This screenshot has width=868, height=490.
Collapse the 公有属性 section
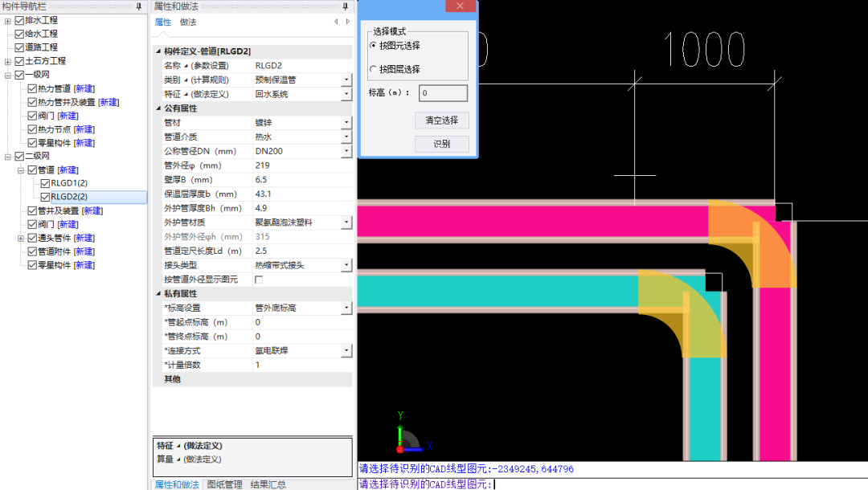(158, 108)
